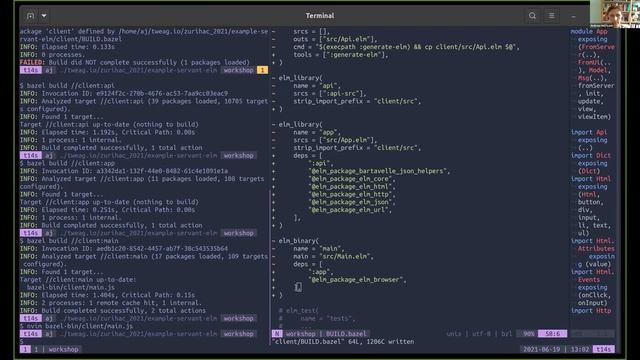Screen dimensions: 640x360
Task: Click '@elm_package_elm_http' dependency
Action: [x=352, y=194]
